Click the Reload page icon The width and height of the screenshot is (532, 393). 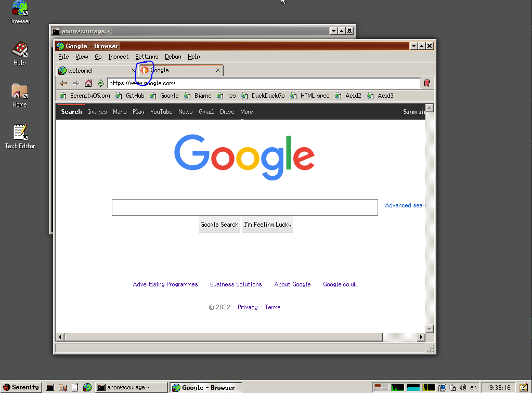[x=100, y=83]
